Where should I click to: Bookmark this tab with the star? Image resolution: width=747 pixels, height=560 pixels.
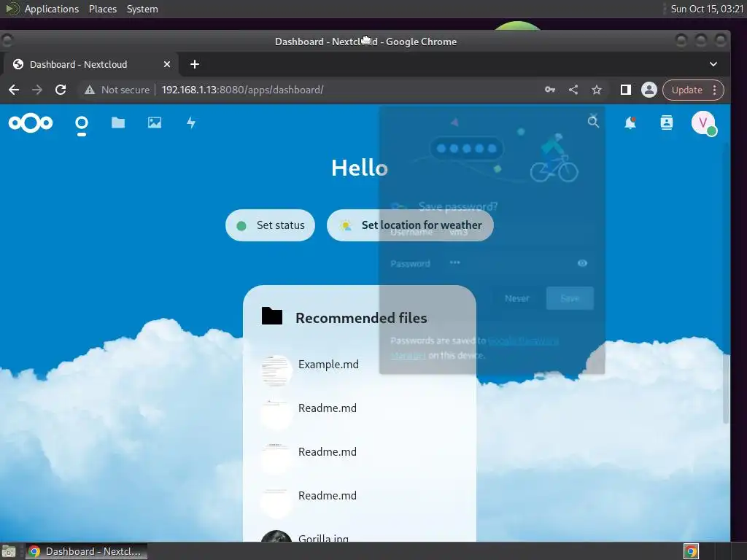coord(597,90)
